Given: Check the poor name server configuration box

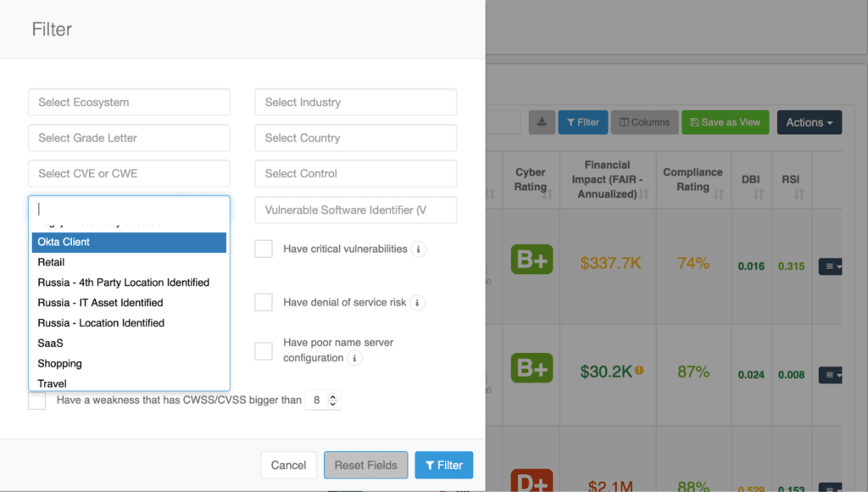Looking at the screenshot, I should (264, 350).
